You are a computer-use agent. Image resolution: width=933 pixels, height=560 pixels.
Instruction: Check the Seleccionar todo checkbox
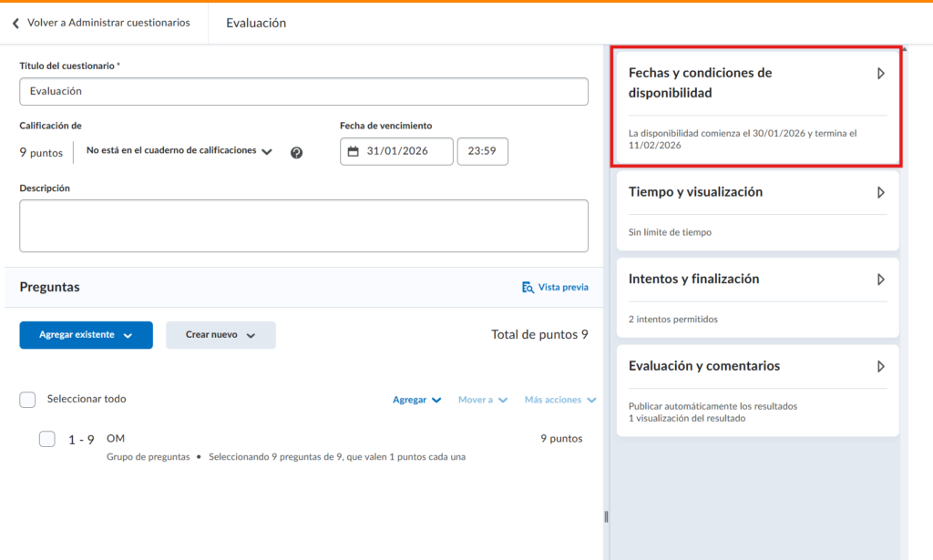tap(27, 400)
